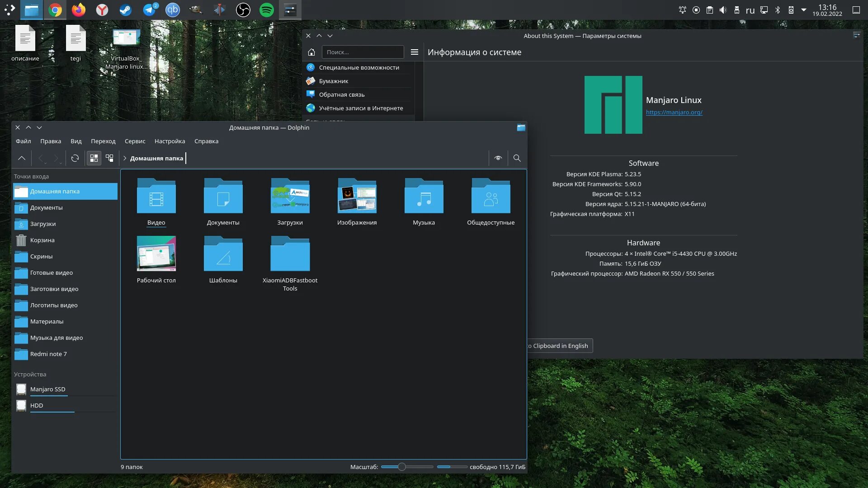Switch Dolphin to tree view mode
Viewport: 868px width, 488px height.
tap(109, 158)
